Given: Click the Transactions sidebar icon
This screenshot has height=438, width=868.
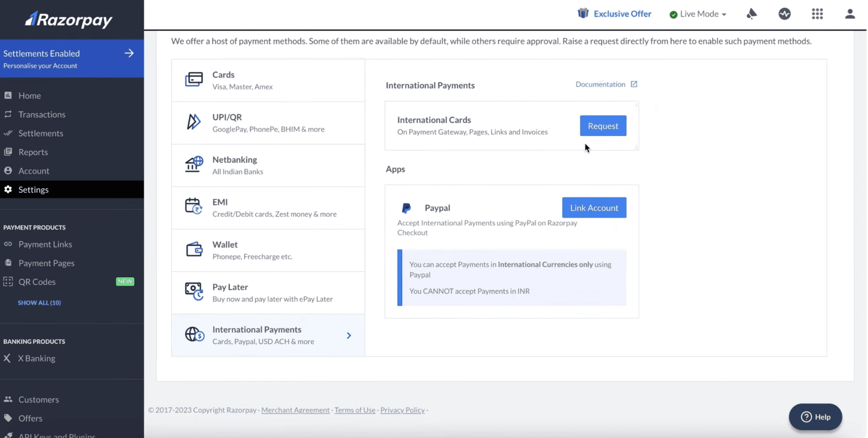Looking at the screenshot, I should pos(8,114).
